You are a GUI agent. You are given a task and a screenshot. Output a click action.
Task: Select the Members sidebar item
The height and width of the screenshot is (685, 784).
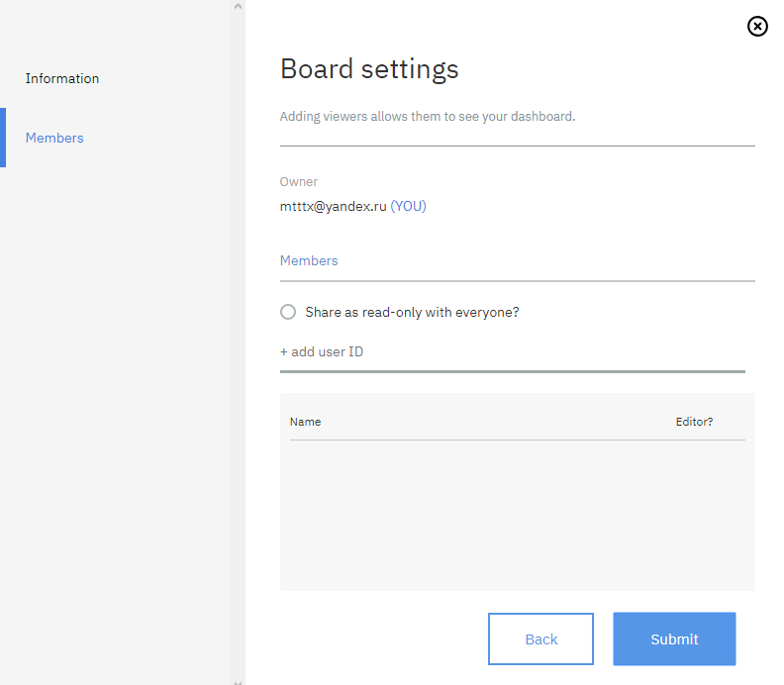click(54, 138)
